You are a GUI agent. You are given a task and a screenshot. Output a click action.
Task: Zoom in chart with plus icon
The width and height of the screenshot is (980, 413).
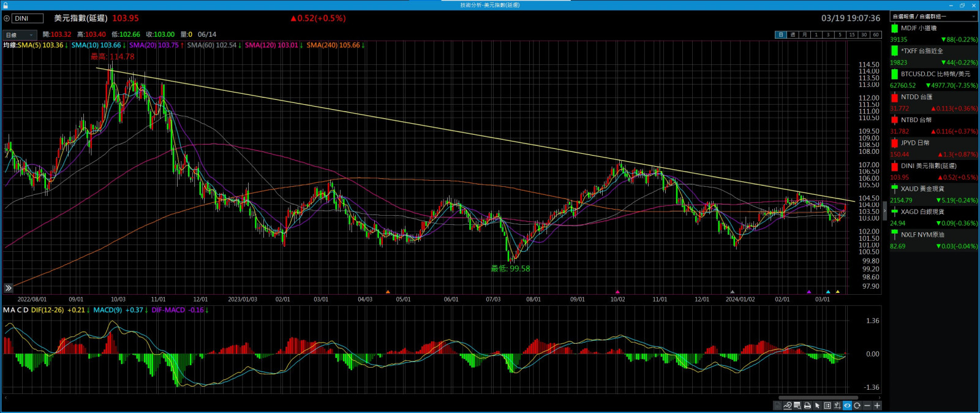tap(877, 406)
